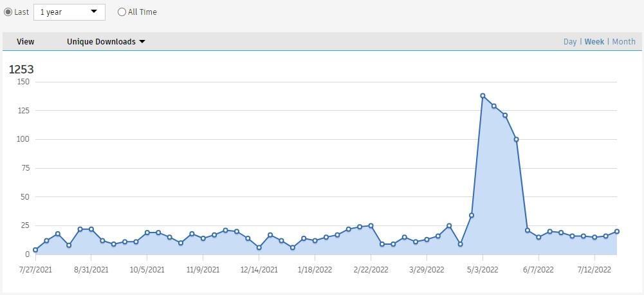Click the 1/18/2022 x-axis date label
644x295 pixels.
coord(315,271)
